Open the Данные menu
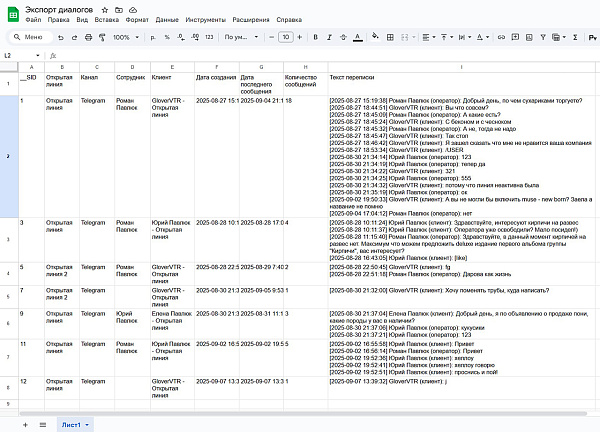Image resolution: width=600 pixels, height=432 pixels. [167, 20]
